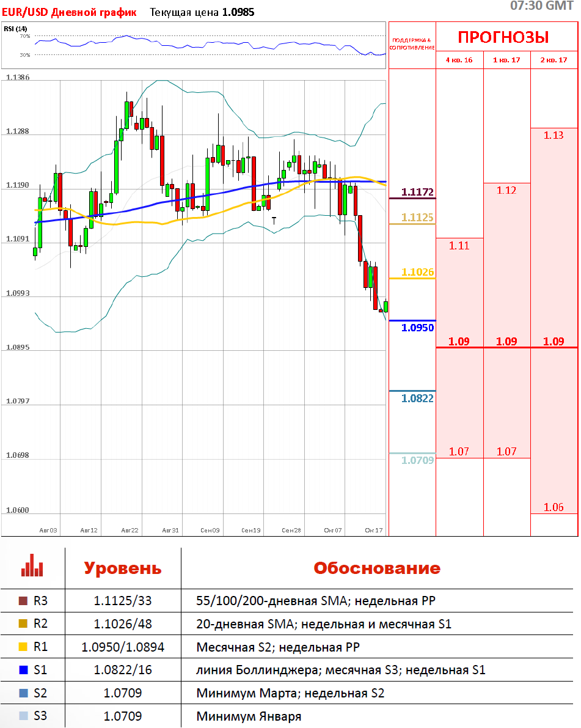The width and height of the screenshot is (581, 728).
Task: Click the 1.09 value under '2 кв. 17'
Action: click(554, 341)
